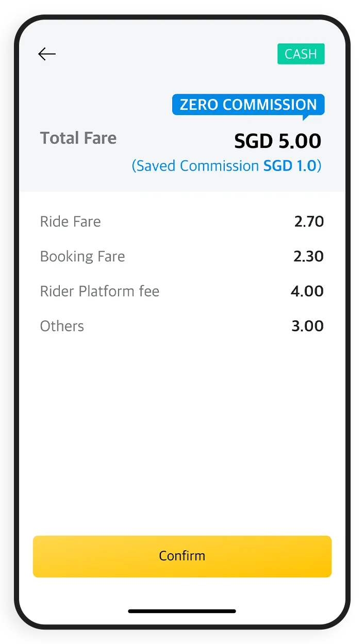364x644 pixels.
Task: Tap the Ride Fare amount 2.70
Action: (x=309, y=222)
